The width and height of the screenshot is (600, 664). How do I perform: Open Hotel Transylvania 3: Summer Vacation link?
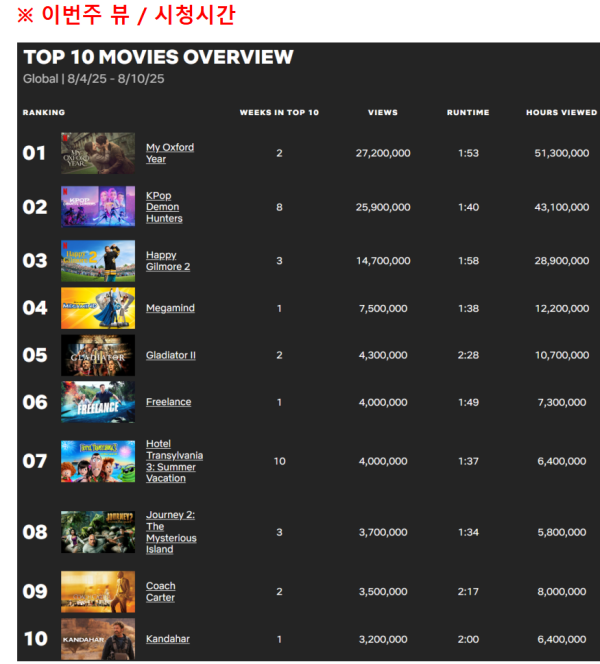tap(174, 461)
